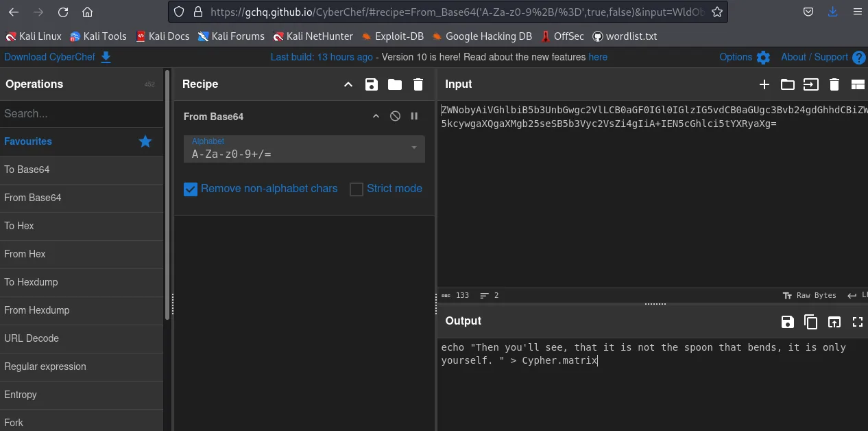Viewport: 868px width, 431px height.
Task: Load a recipe with the folder icon
Action: pyautogui.click(x=395, y=84)
